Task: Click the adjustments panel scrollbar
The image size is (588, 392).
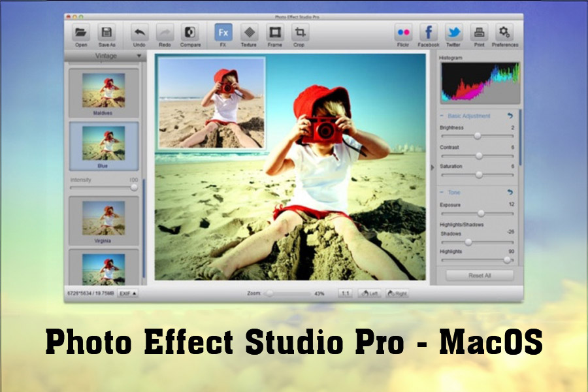Action: [520, 138]
